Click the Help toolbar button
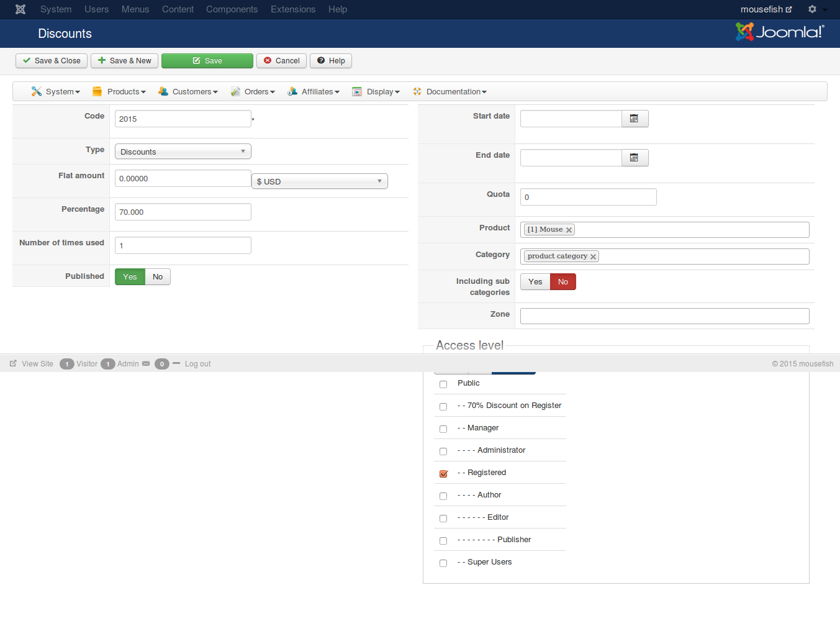 coord(331,61)
